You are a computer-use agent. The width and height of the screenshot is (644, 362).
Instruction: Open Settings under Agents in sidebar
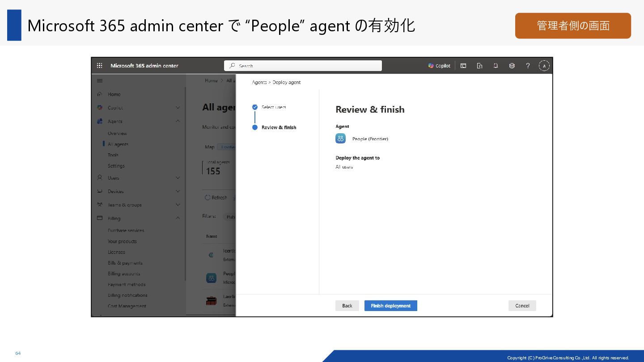[116, 166]
